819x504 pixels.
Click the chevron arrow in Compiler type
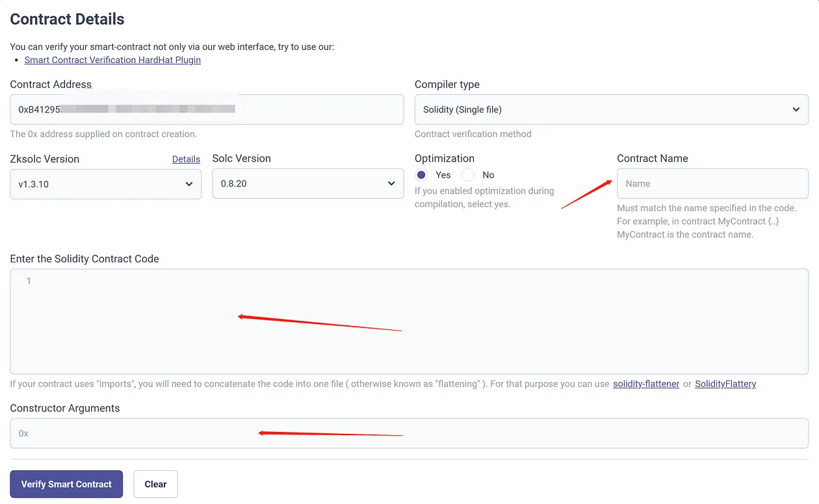pyautogui.click(x=796, y=110)
